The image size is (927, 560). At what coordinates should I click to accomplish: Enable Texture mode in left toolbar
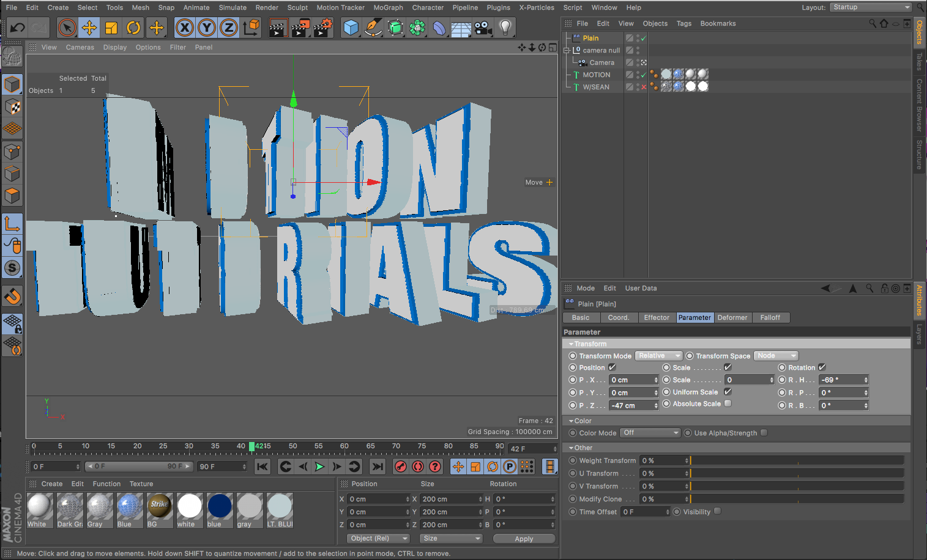tap(12, 107)
